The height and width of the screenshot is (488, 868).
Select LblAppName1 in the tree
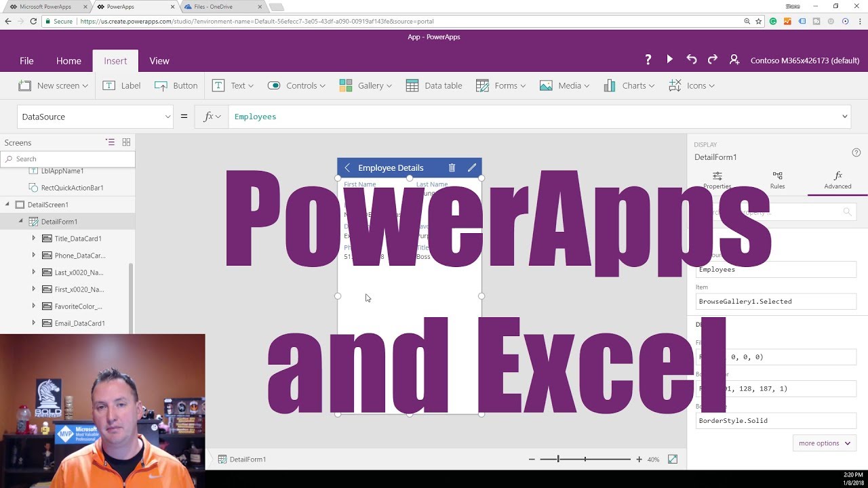[62, 171]
